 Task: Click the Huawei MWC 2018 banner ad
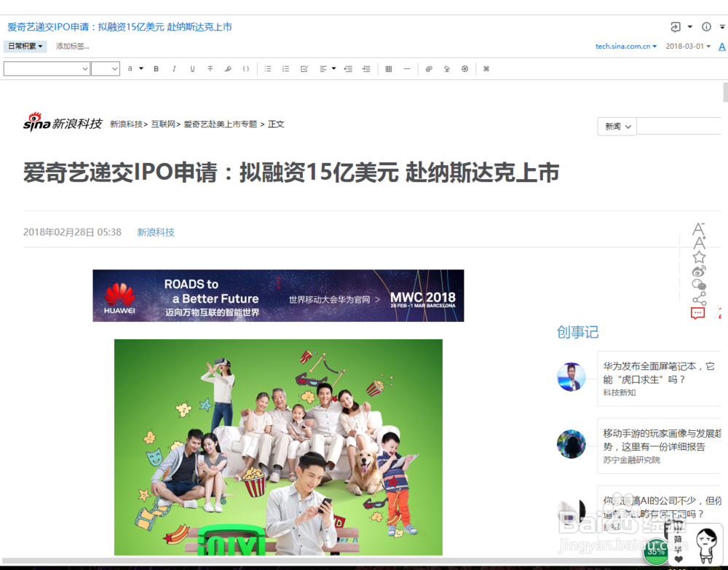(x=278, y=296)
